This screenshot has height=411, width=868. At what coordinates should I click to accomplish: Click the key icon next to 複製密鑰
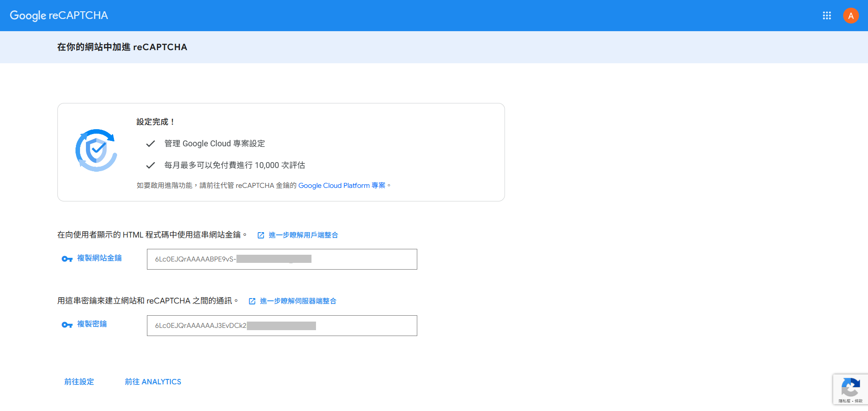(x=67, y=325)
